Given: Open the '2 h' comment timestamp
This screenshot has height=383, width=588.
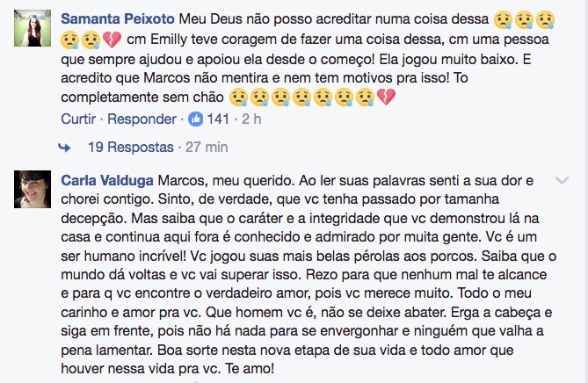Looking at the screenshot, I should click(x=251, y=118).
